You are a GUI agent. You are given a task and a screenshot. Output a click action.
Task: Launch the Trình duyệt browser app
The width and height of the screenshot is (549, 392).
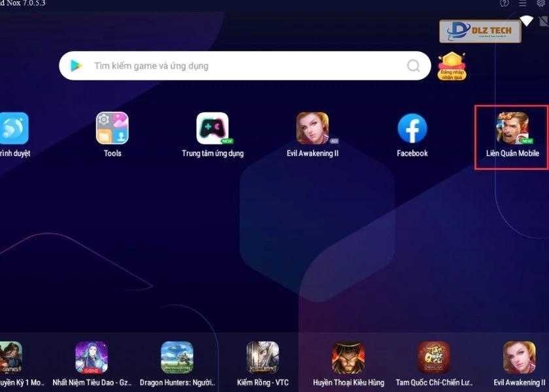point(13,129)
